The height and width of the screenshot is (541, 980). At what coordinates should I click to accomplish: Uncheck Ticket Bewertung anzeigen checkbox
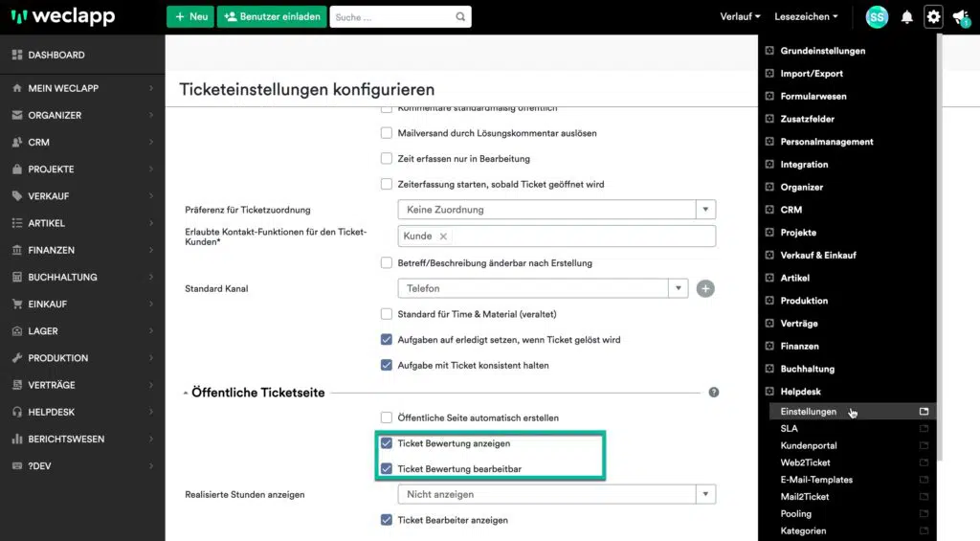(387, 444)
